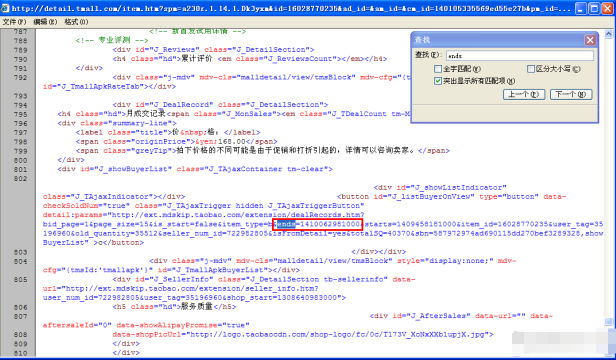Click the 查找 search text field
Screen dimensions: 616x360
click(521, 55)
